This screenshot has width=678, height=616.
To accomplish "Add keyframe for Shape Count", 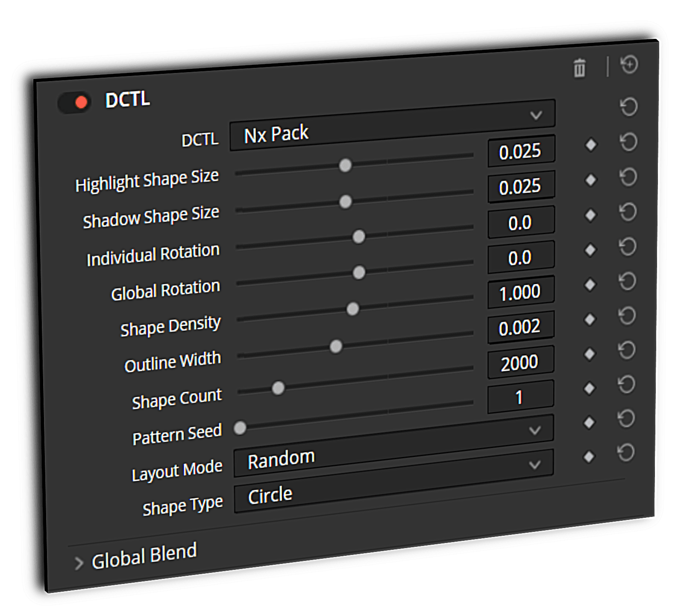I will [x=590, y=353].
